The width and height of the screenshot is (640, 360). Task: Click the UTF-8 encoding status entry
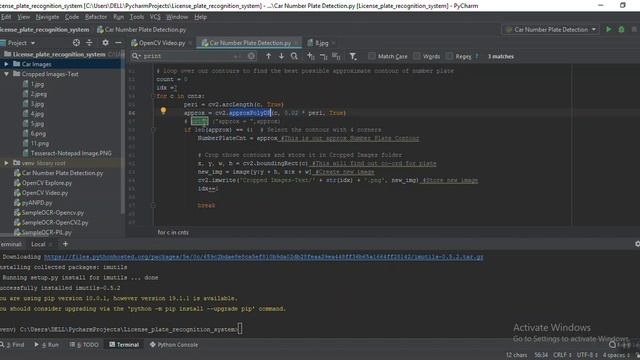587,355
